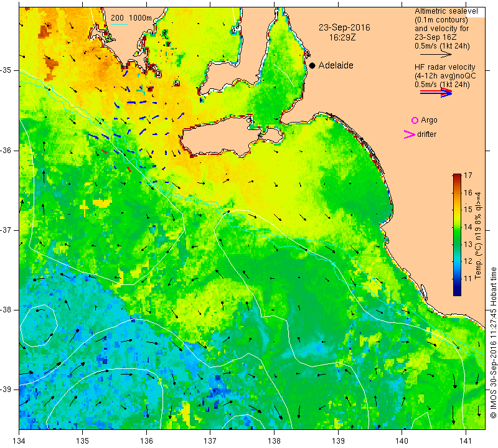Click the 134 longitude axis label
498x448 pixels.
point(19,441)
